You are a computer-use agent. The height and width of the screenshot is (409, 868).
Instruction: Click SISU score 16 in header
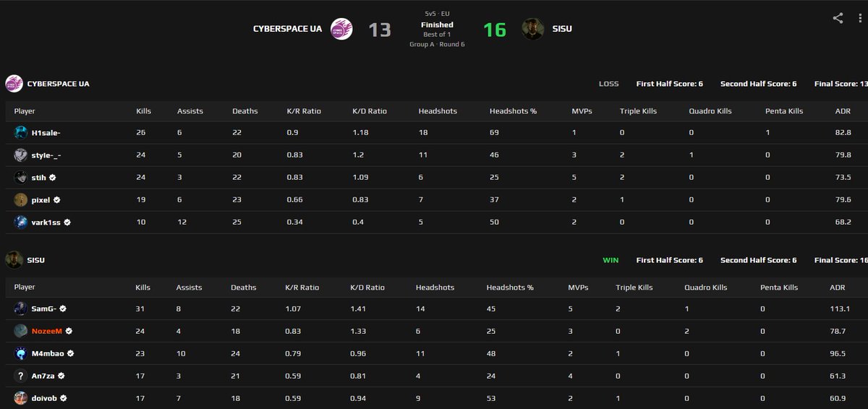pos(495,30)
